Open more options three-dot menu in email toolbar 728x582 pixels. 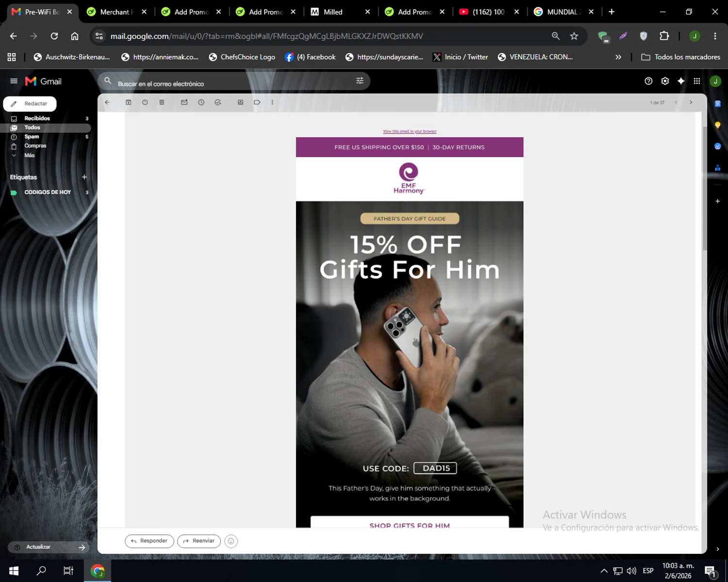pyautogui.click(x=272, y=102)
